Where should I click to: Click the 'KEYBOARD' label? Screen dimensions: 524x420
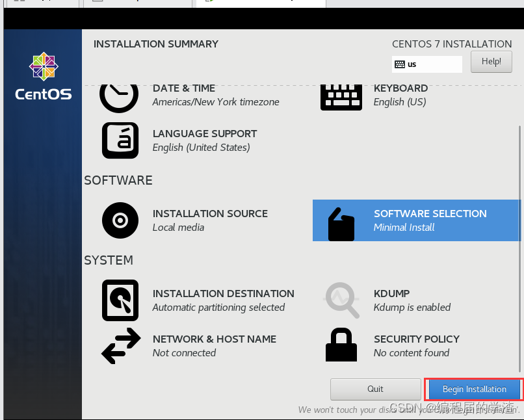pos(400,88)
